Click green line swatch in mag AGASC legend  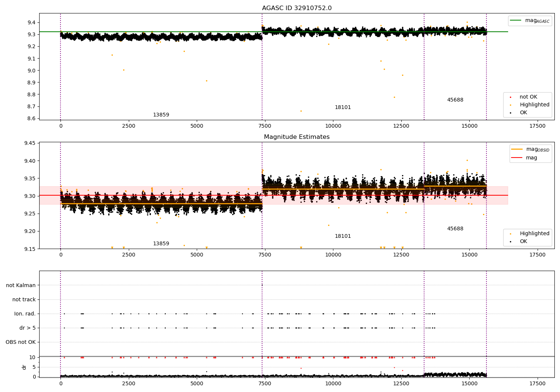point(516,21)
